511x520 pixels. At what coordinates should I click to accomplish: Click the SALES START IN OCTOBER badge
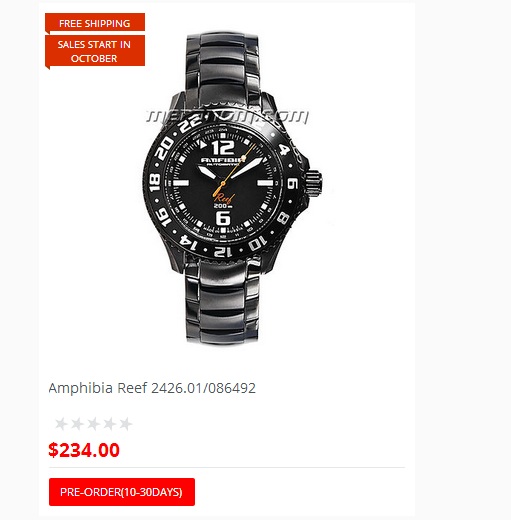pos(95,51)
